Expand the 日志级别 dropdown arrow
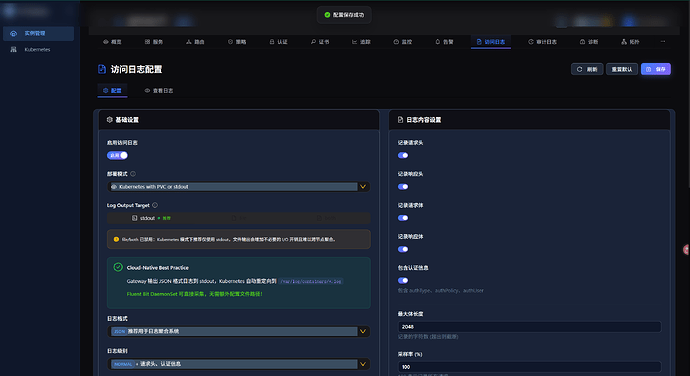690x376 pixels. 363,364
